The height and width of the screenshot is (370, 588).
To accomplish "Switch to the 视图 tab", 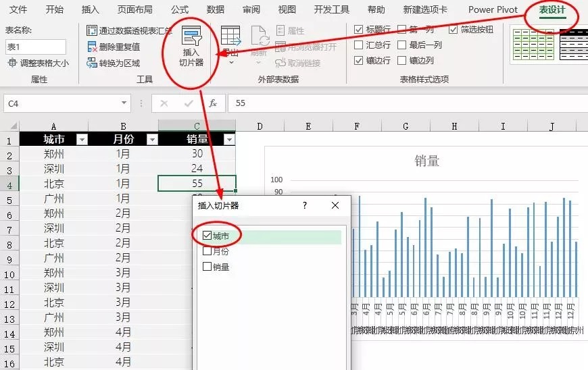I will pyautogui.click(x=287, y=9).
